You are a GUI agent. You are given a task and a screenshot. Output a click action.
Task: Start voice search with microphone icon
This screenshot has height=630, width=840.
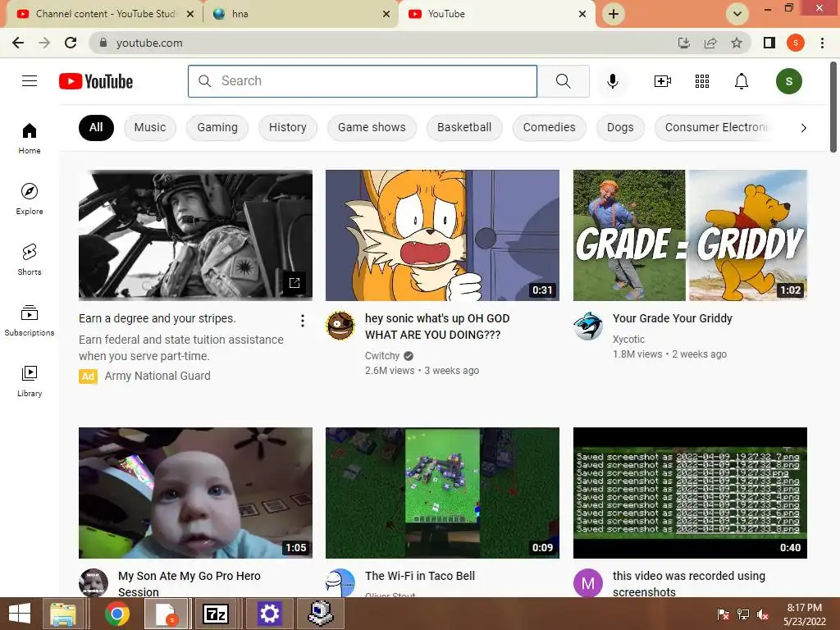coord(612,81)
